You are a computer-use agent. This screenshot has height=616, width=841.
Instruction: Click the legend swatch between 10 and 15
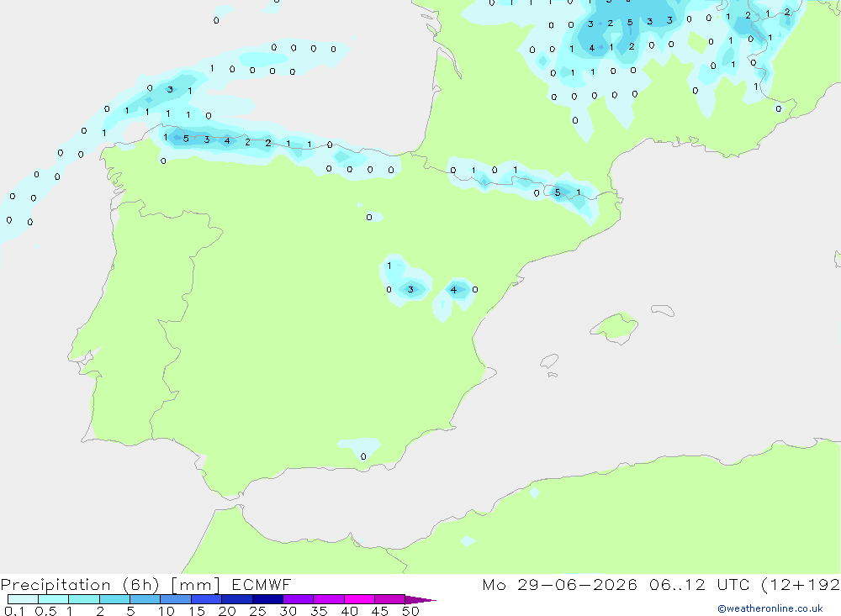(176, 599)
